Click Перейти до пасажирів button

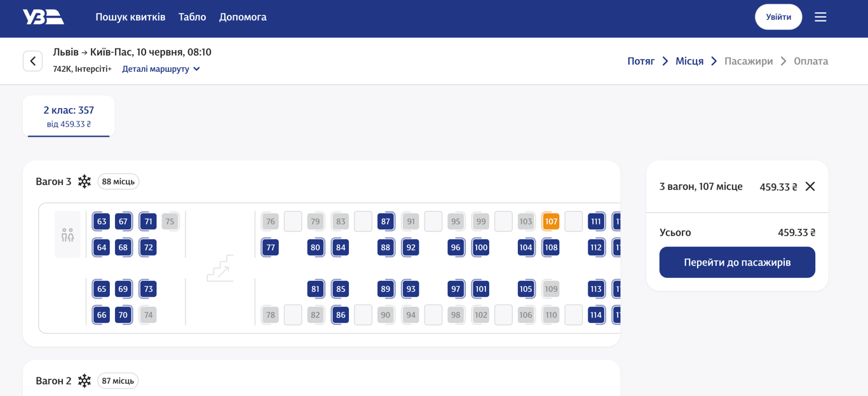click(737, 263)
